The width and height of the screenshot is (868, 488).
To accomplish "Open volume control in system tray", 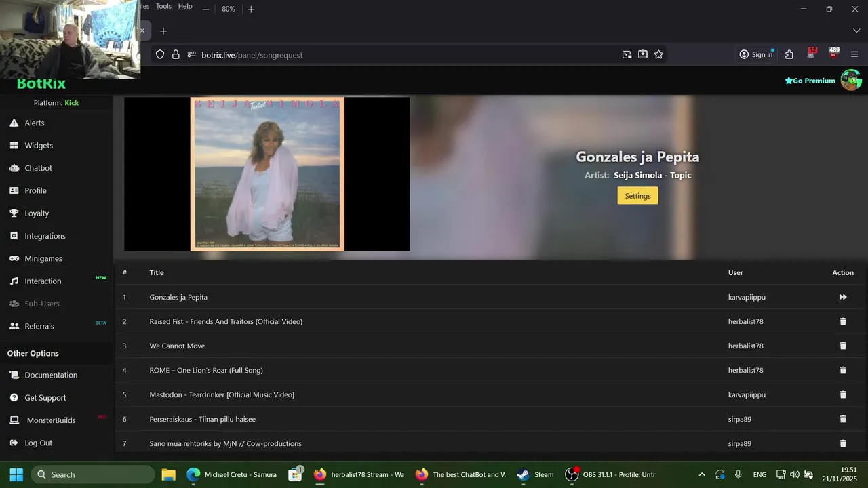I will 794,474.
